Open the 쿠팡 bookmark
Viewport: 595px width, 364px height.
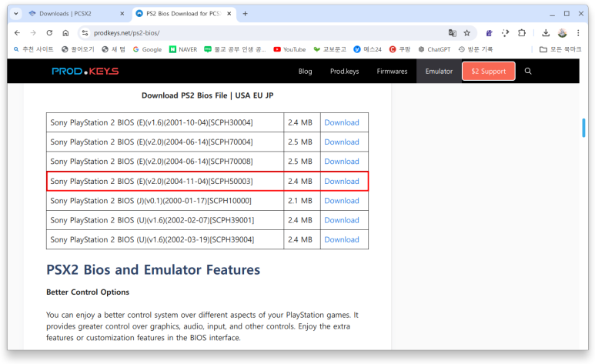coord(400,49)
